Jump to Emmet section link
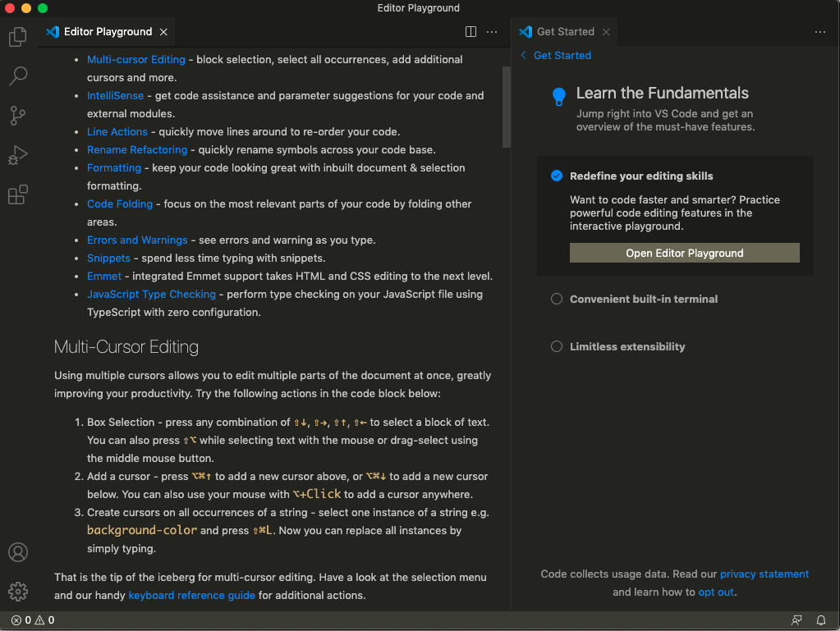The height and width of the screenshot is (631, 840). tap(104, 277)
